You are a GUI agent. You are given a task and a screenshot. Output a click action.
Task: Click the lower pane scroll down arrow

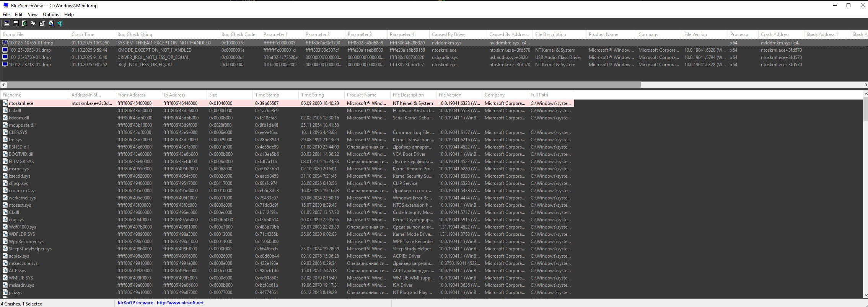[x=865, y=296]
